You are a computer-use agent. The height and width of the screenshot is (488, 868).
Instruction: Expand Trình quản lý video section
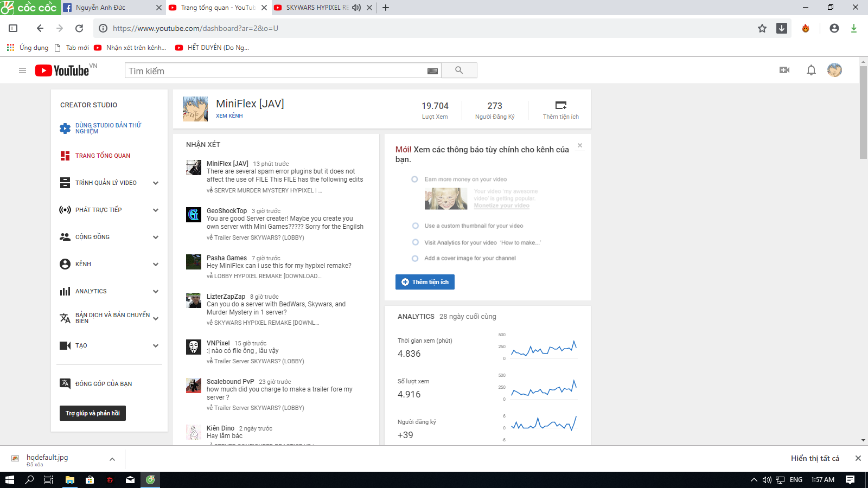pyautogui.click(x=156, y=183)
